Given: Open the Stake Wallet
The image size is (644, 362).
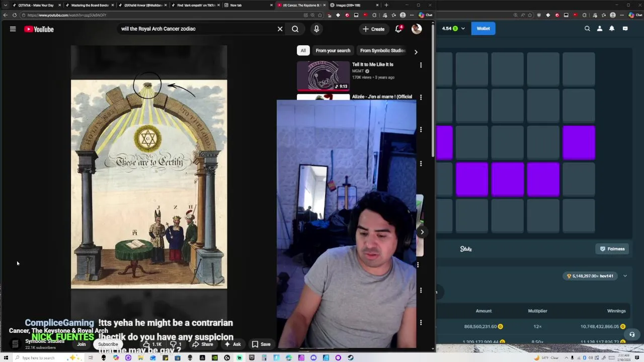Looking at the screenshot, I should pyautogui.click(x=483, y=29).
